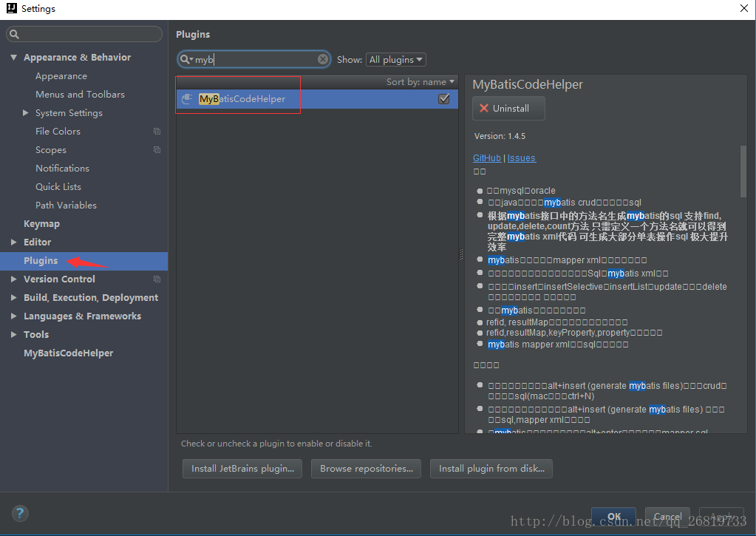
Task: Open Scopes settings
Action: click(51, 150)
